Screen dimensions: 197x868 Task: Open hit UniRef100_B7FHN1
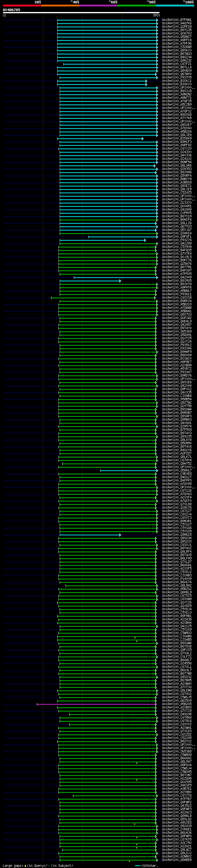click(176, 20)
